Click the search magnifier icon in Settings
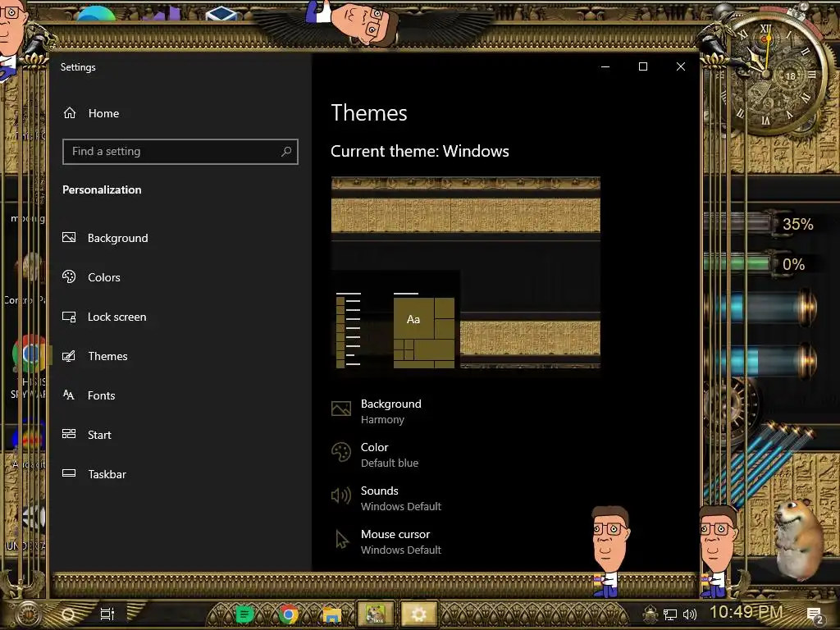 click(x=286, y=152)
